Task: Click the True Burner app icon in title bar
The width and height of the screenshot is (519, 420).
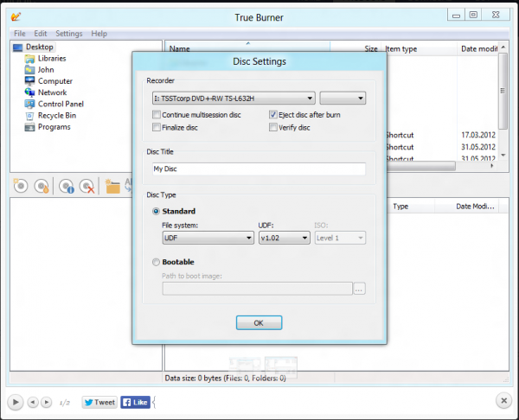Action: pos(16,16)
